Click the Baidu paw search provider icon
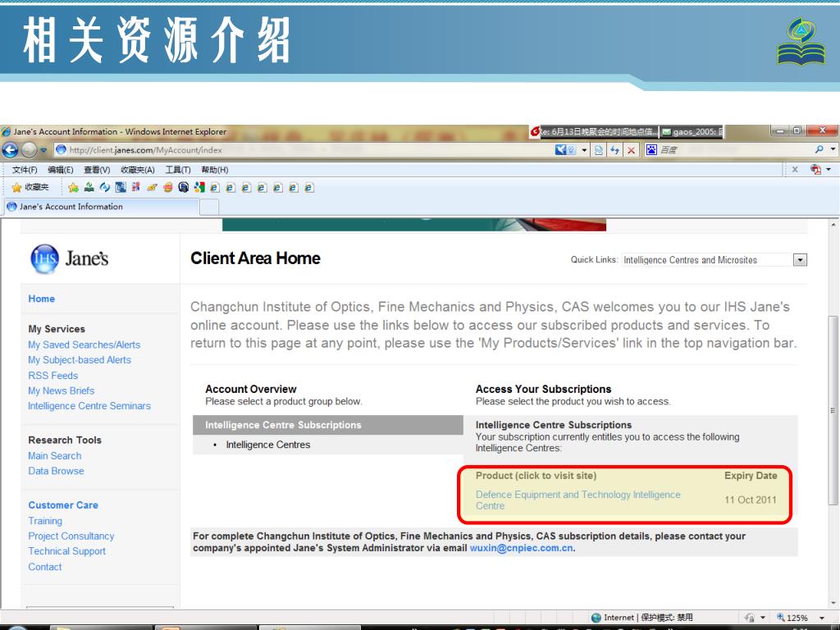Viewport: 840px width, 630px height. [x=651, y=149]
